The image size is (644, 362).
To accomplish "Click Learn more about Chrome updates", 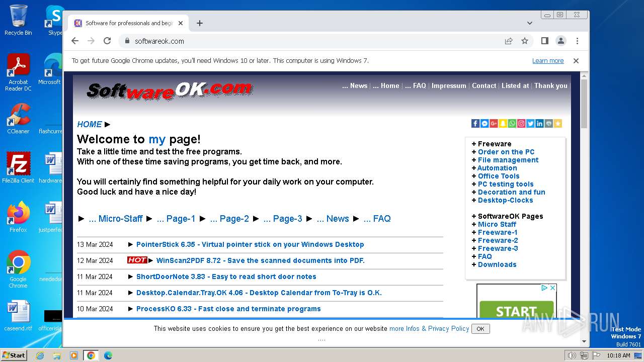I will point(548,60).
